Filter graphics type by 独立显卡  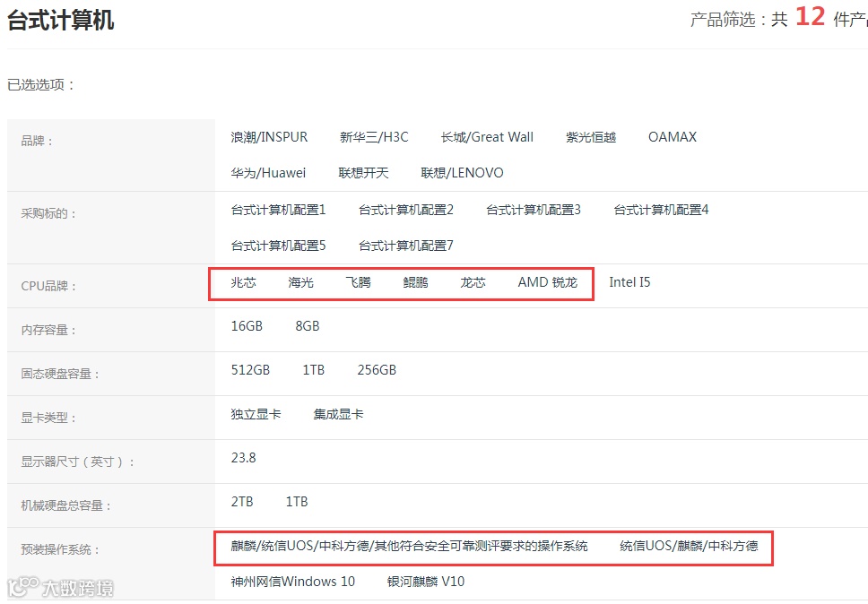click(x=256, y=414)
